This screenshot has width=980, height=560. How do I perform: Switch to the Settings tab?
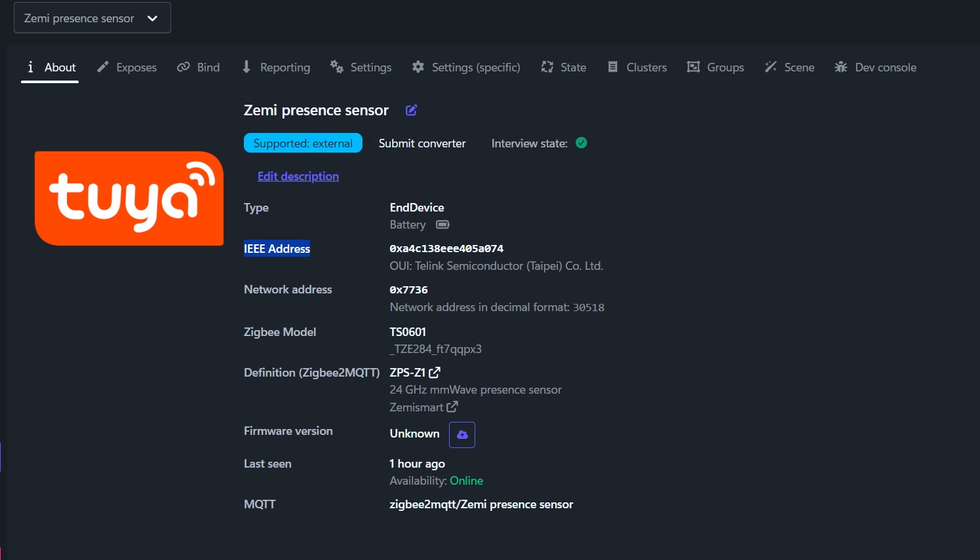(361, 67)
